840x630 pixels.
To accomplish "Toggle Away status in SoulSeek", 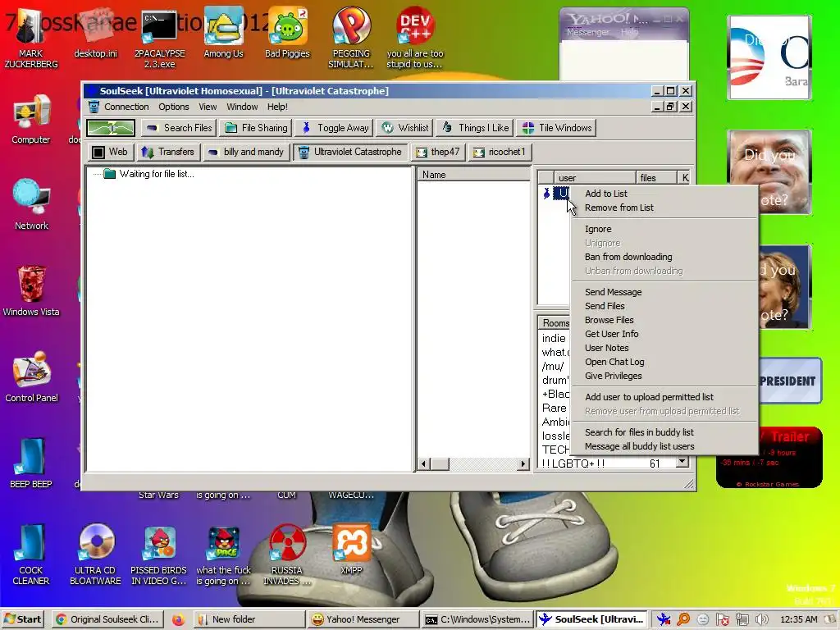I will pyautogui.click(x=336, y=128).
